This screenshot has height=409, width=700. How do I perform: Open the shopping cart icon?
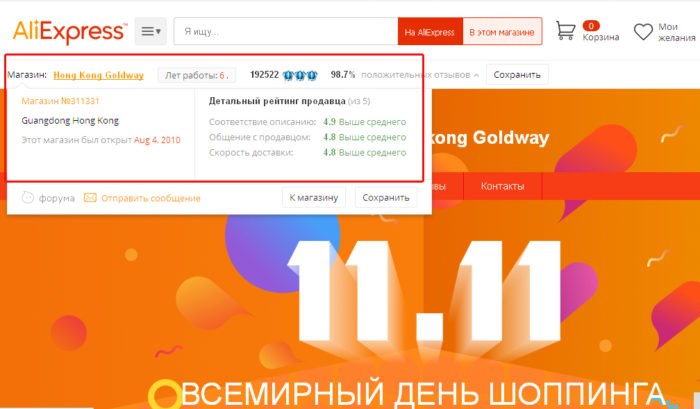coord(566,31)
